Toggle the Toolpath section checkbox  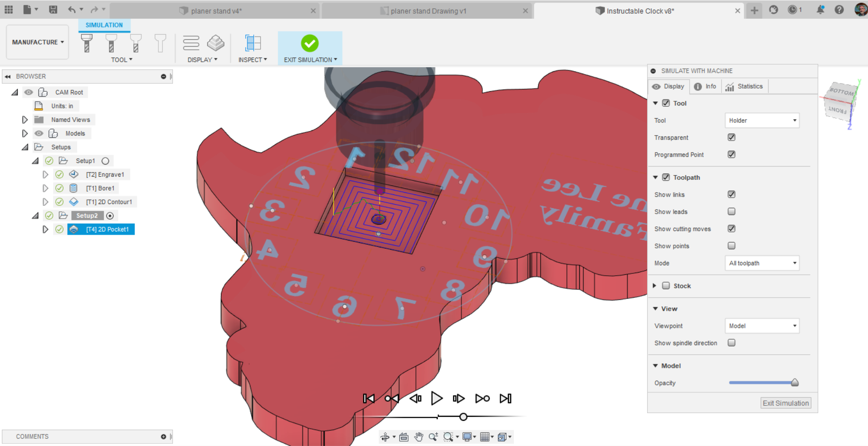[x=666, y=177]
